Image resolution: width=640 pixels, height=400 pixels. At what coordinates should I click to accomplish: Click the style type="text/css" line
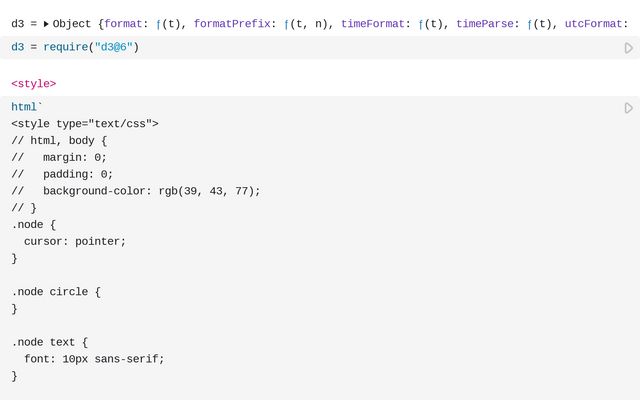pos(85,124)
